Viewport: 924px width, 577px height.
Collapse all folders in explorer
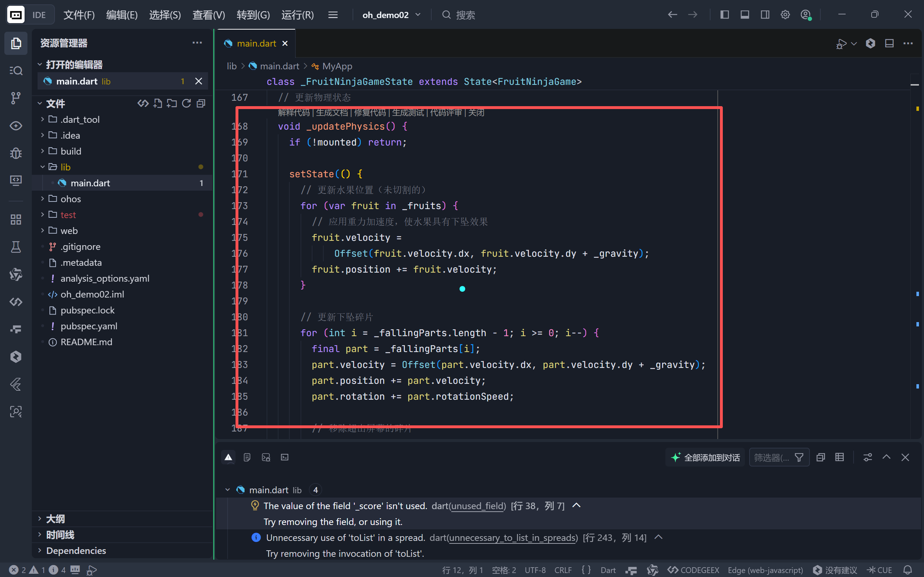click(201, 103)
